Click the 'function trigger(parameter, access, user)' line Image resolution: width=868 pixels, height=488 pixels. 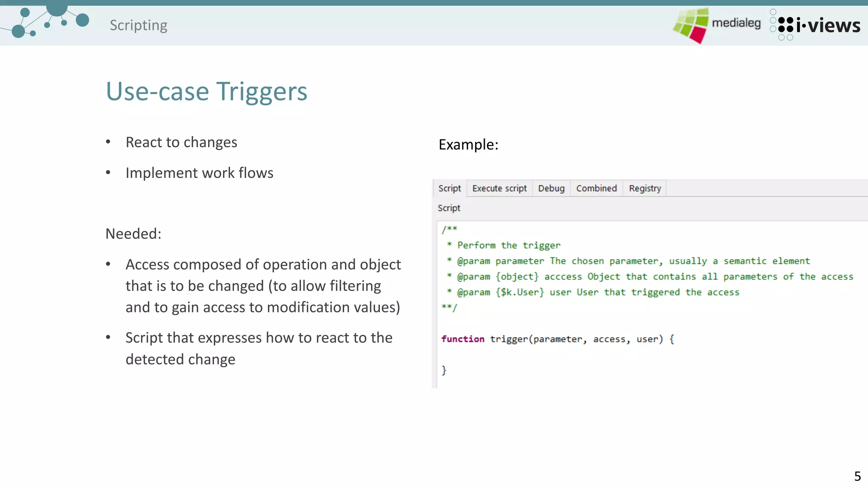(558, 339)
